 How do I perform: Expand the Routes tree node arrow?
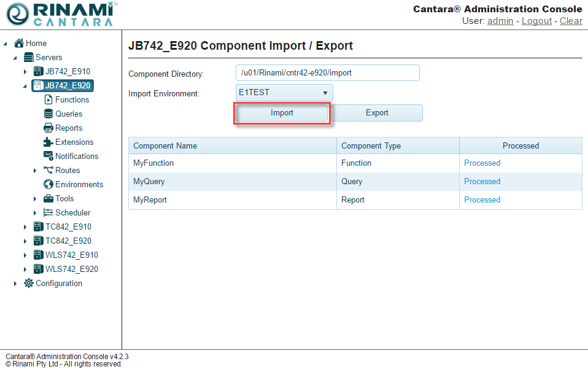35,171
